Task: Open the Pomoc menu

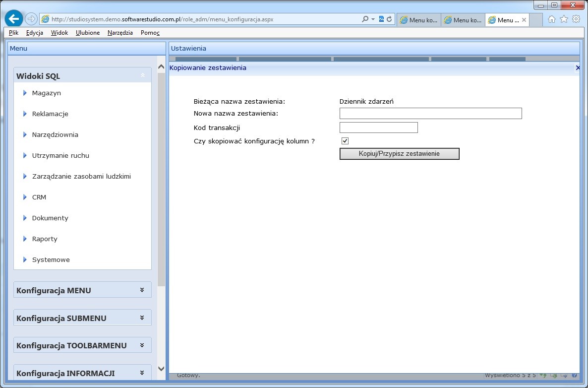Action: point(150,33)
